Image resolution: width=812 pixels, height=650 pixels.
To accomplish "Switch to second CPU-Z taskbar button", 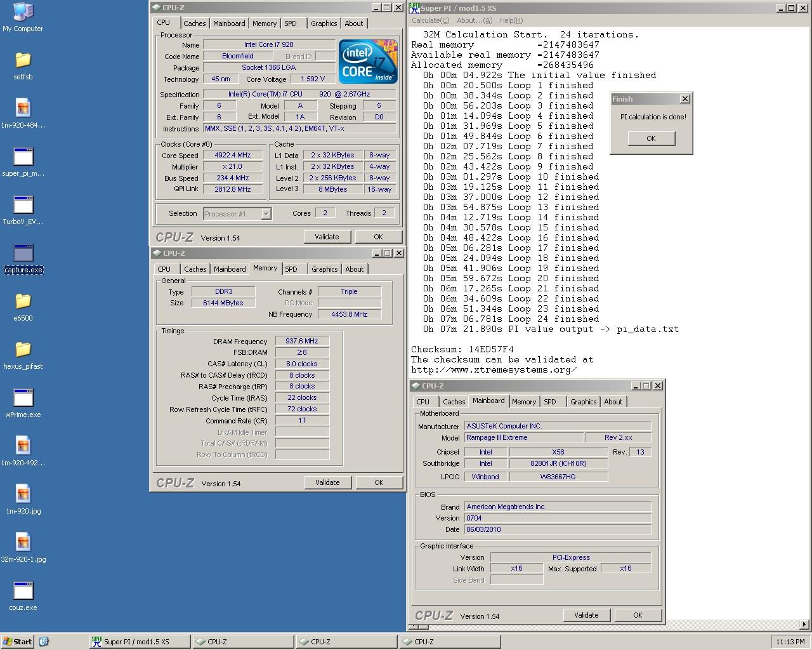I will (x=346, y=642).
